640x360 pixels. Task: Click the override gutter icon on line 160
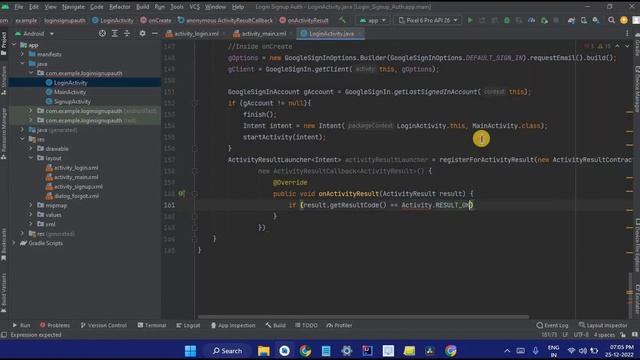[181, 193]
